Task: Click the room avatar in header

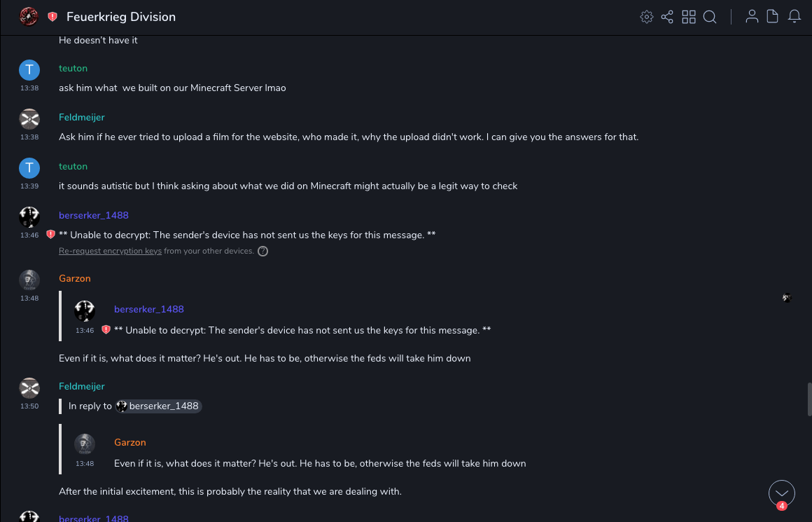Action: [29, 17]
